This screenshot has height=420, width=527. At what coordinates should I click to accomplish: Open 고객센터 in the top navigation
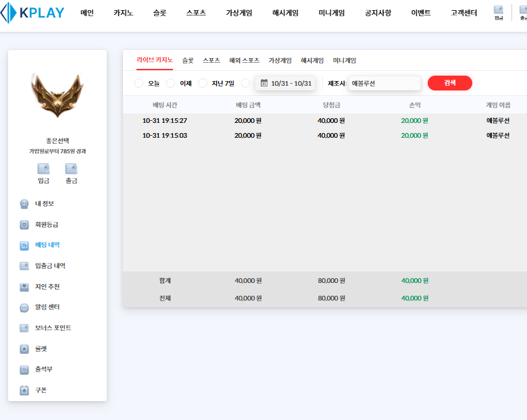463,13
